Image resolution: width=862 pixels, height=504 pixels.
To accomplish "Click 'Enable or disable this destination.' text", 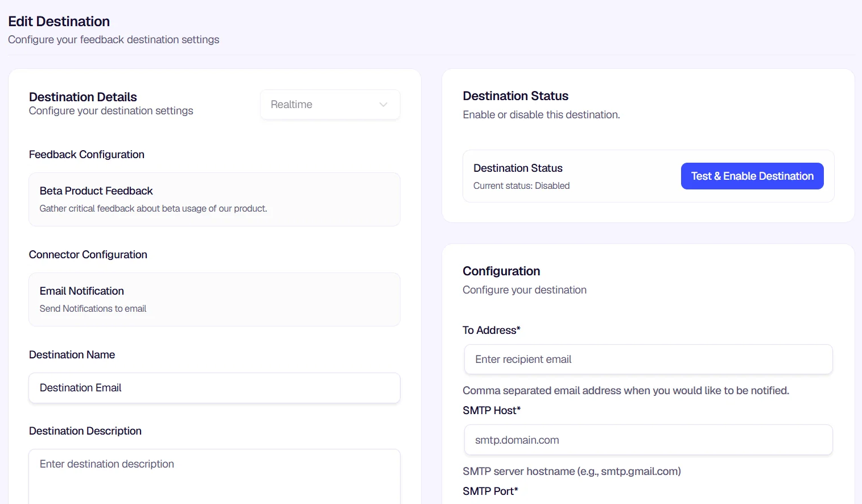I will (541, 115).
